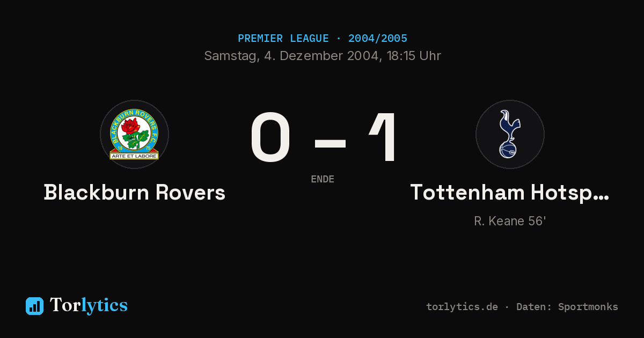
Task: Open the torlytics.de website link
Action: pyautogui.click(x=462, y=307)
